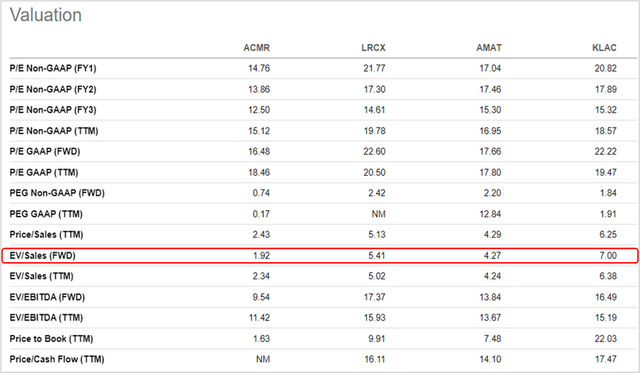Click the P/E Non-GAAP (FY3) row label
The image size is (640, 373).
[53, 110]
